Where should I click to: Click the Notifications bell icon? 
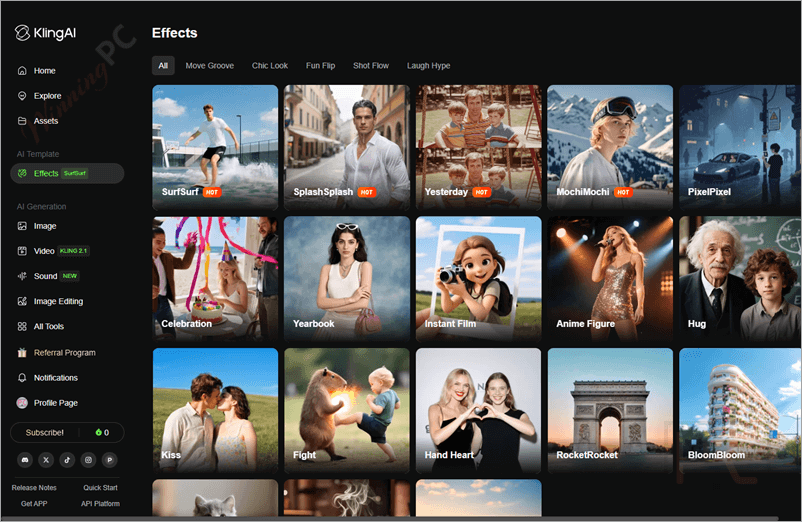(x=22, y=377)
